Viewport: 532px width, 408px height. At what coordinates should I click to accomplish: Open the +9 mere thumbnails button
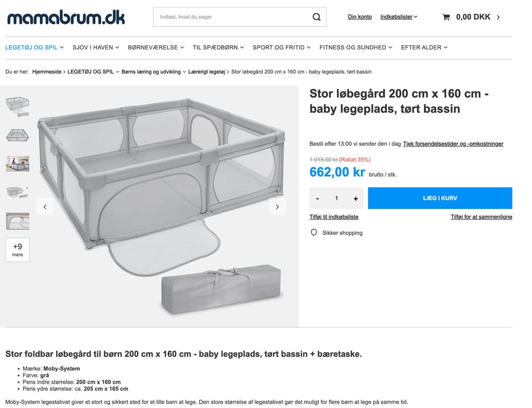18,249
